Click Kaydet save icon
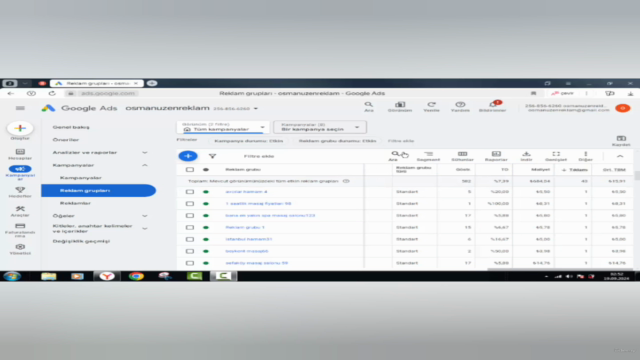This screenshot has height=360, width=640. [x=621, y=139]
